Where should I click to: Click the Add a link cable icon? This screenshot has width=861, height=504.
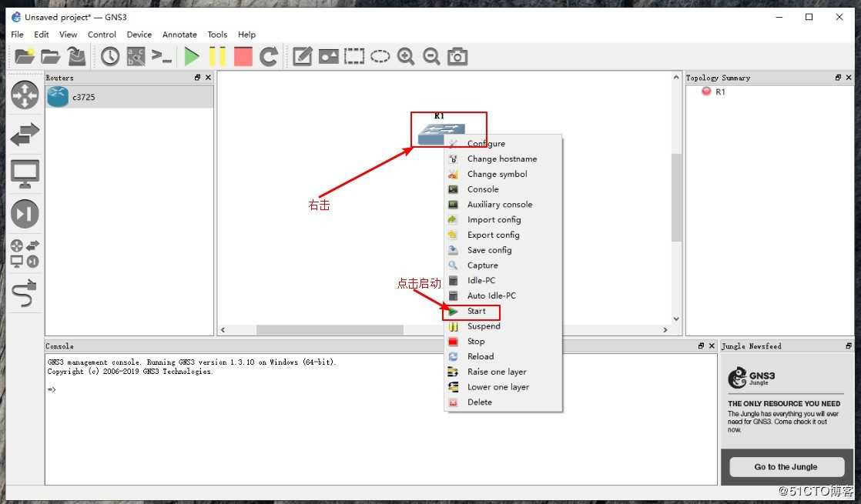[25, 293]
